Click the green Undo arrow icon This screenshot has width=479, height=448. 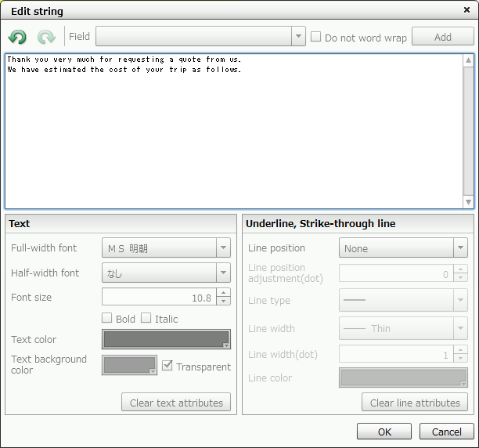coord(17,37)
